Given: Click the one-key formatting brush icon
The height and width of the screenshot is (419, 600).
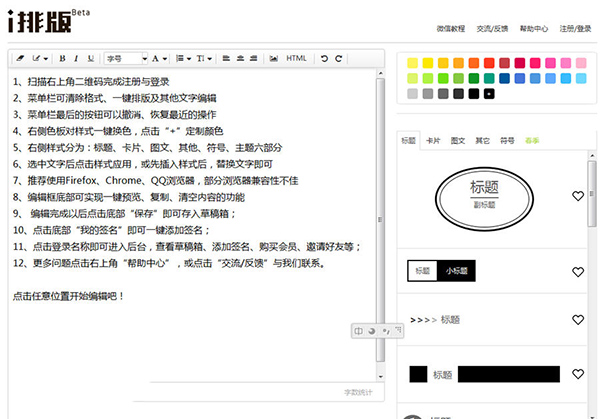Looking at the screenshot, I should (x=36, y=59).
